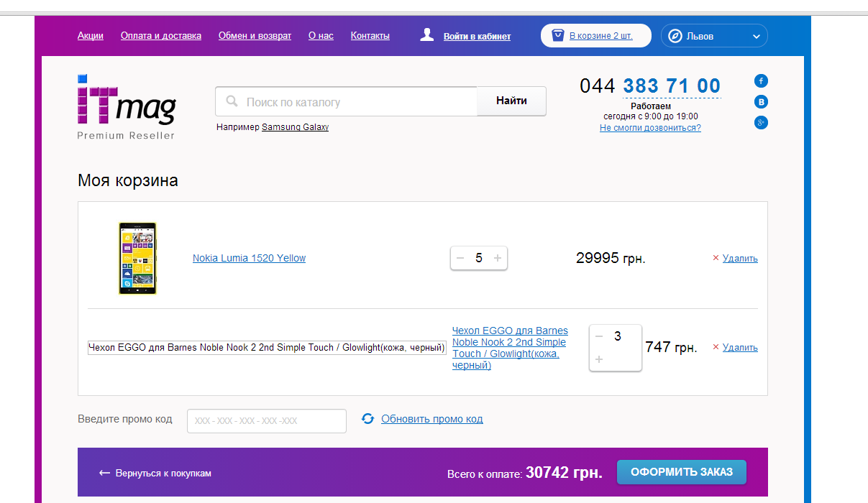Viewport: 868px width, 503px height.
Task: Click the 747 грн. price
Action: pos(671,347)
